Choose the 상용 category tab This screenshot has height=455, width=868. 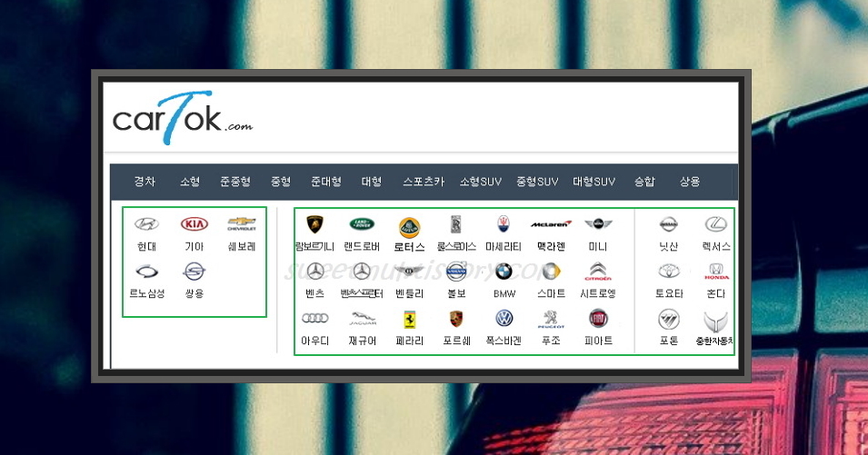(690, 182)
